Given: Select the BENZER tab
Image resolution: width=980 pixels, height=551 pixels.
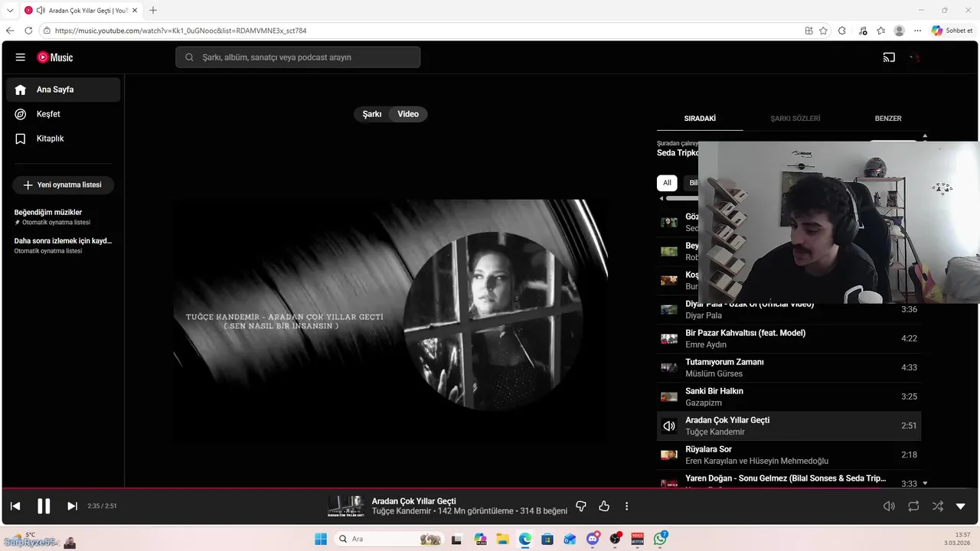Looking at the screenshot, I should click(888, 119).
